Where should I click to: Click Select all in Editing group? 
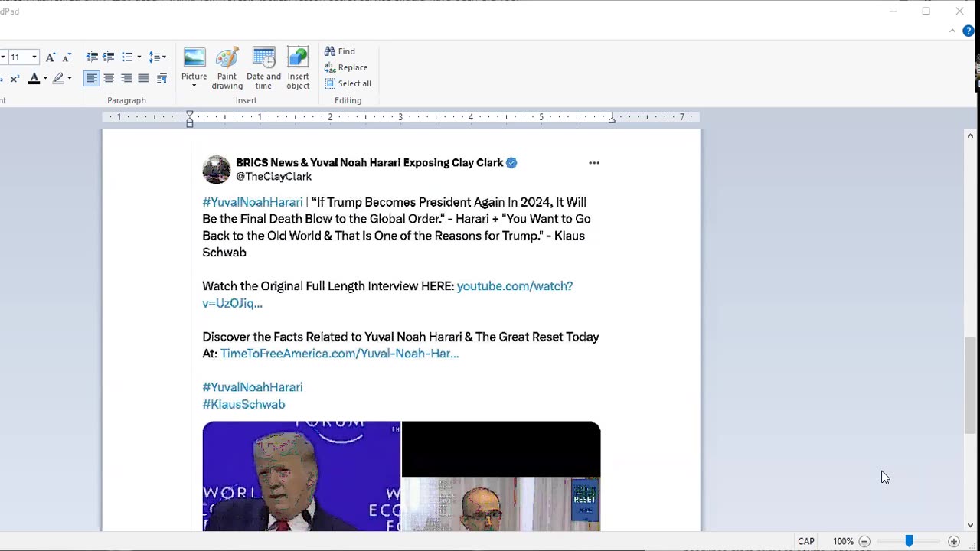pos(348,83)
